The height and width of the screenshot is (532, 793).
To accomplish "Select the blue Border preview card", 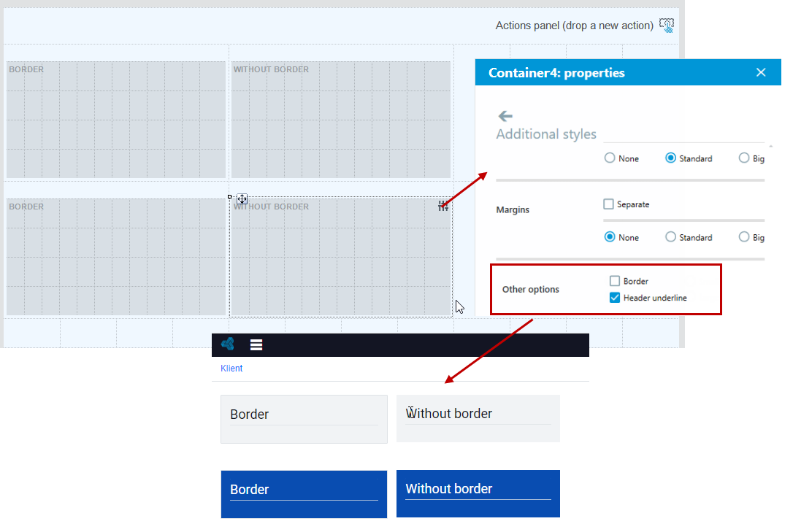I will pyautogui.click(x=304, y=494).
